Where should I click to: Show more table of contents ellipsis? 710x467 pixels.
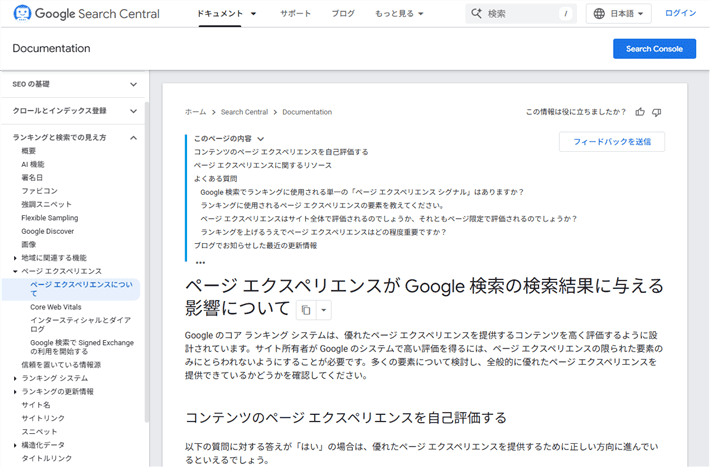point(200,262)
